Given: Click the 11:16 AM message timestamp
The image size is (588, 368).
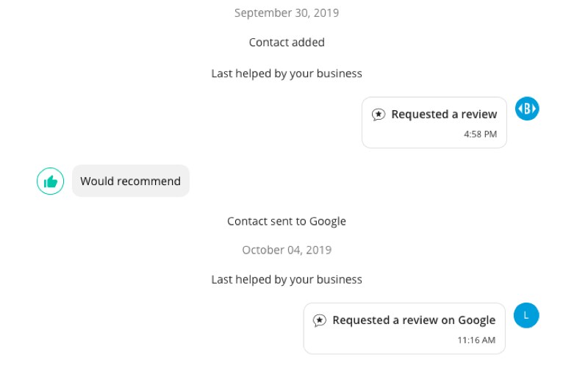Looking at the screenshot, I should 476,340.
